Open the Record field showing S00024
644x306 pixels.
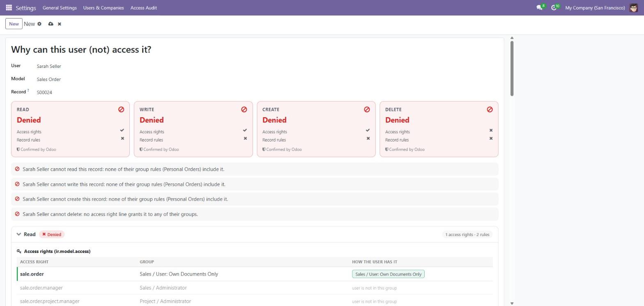click(44, 93)
